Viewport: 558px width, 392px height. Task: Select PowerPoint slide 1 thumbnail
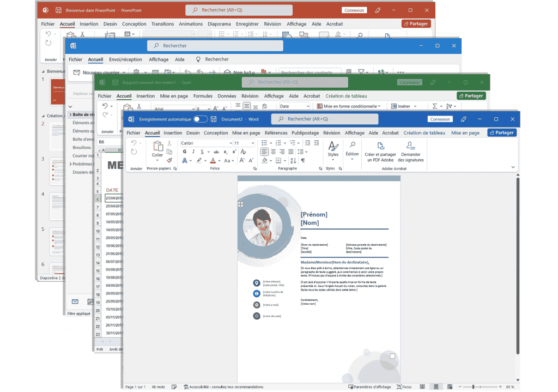[57, 92]
